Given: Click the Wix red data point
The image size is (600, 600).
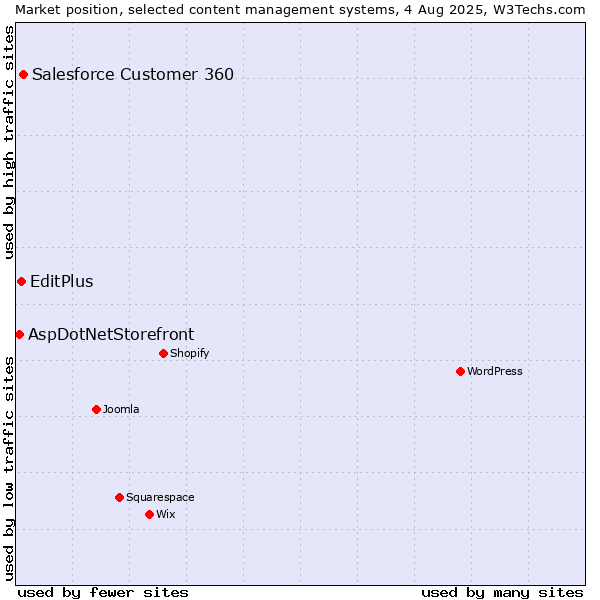Looking at the screenshot, I should 150,515.
